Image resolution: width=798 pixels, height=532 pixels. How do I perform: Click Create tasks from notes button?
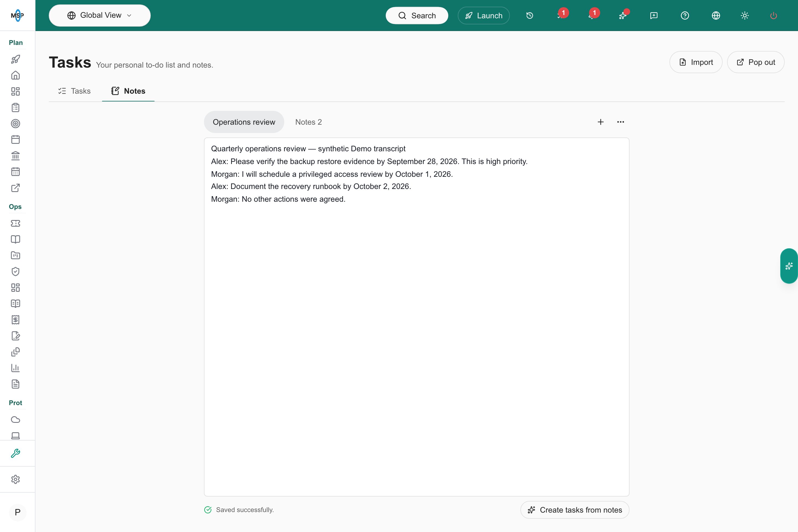click(x=575, y=510)
